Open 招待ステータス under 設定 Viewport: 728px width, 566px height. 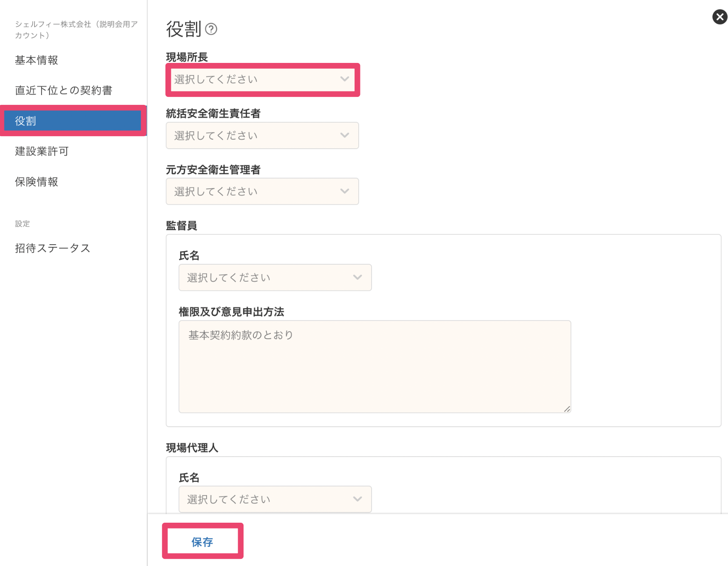53,248
